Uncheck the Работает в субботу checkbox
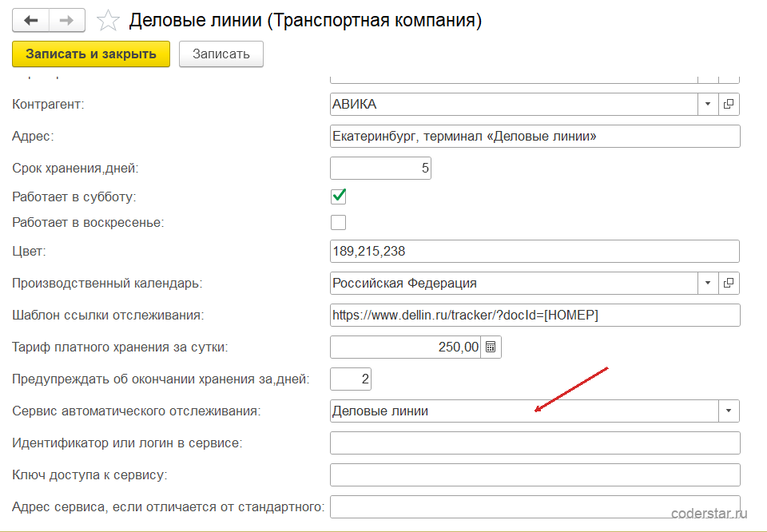 (339, 197)
